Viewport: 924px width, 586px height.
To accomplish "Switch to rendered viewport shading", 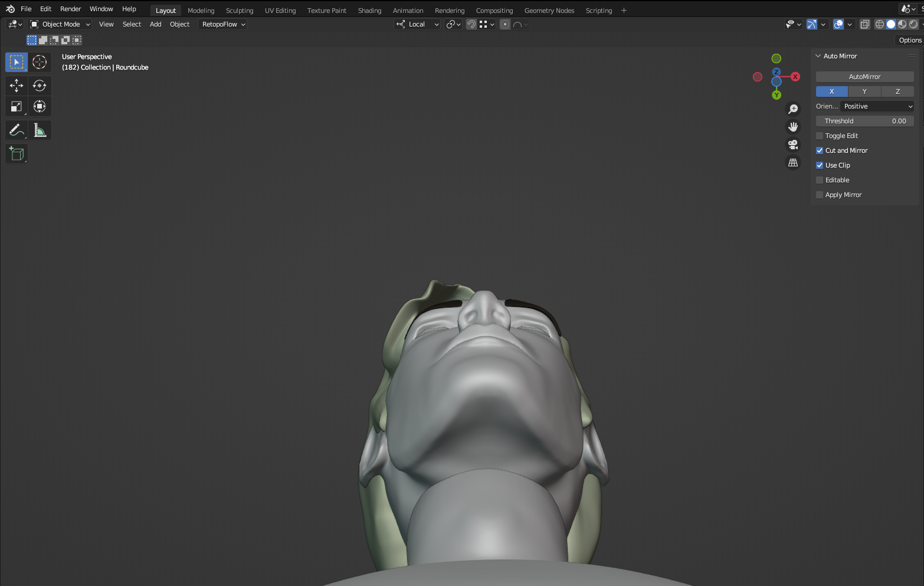I will [913, 24].
